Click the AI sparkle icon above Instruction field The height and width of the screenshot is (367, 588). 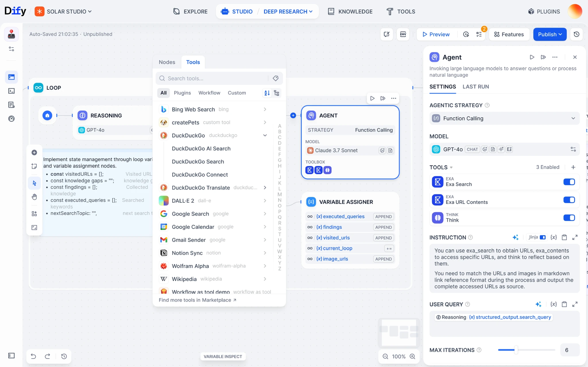point(516,237)
